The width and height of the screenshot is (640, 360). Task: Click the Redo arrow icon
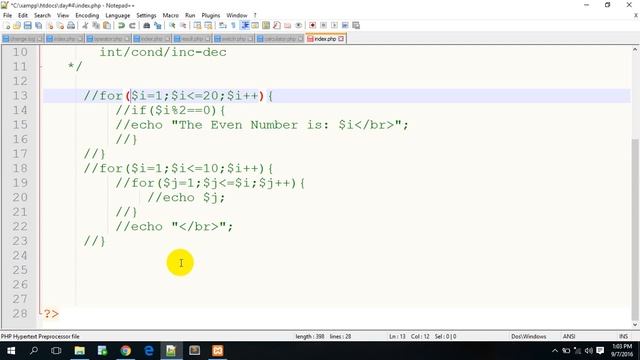(132, 25)
